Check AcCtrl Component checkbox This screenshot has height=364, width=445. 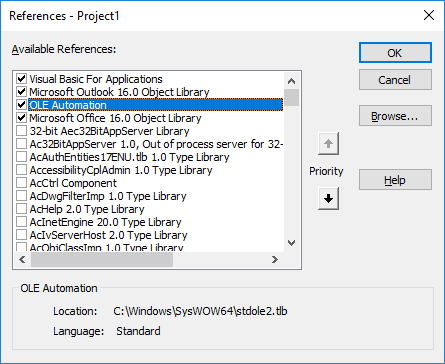(21, 183)
